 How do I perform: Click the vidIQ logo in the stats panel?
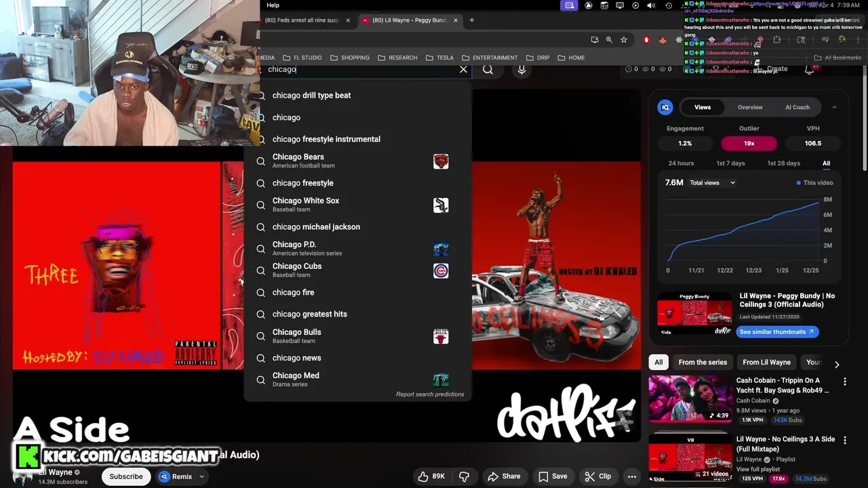[665, 107]
